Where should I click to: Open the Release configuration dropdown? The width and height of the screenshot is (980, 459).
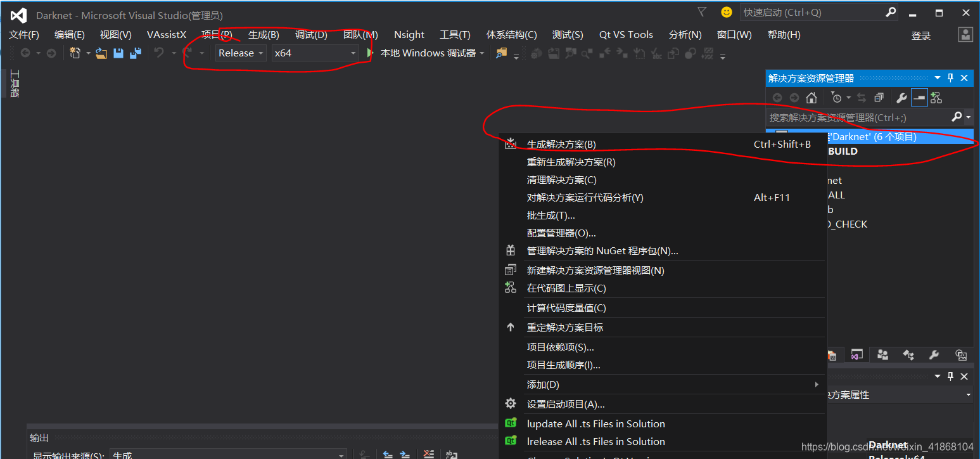pyautogui.click(x=241, y=53)
